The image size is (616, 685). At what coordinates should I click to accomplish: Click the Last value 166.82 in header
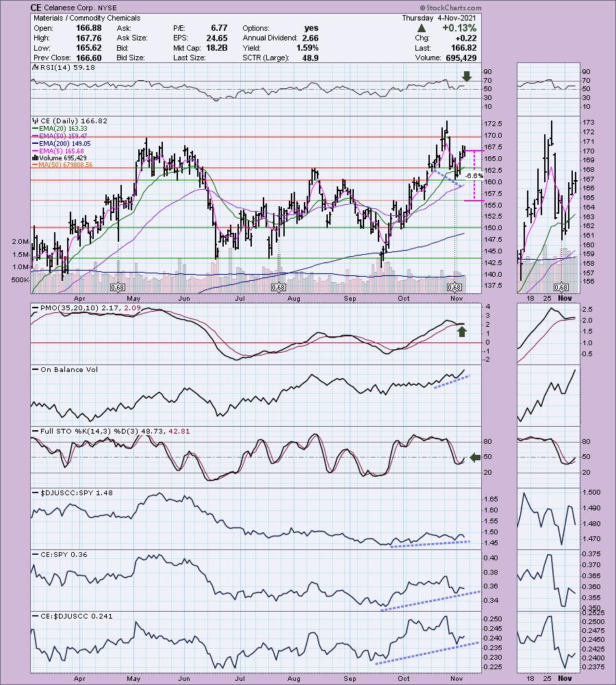coord(463,48)
